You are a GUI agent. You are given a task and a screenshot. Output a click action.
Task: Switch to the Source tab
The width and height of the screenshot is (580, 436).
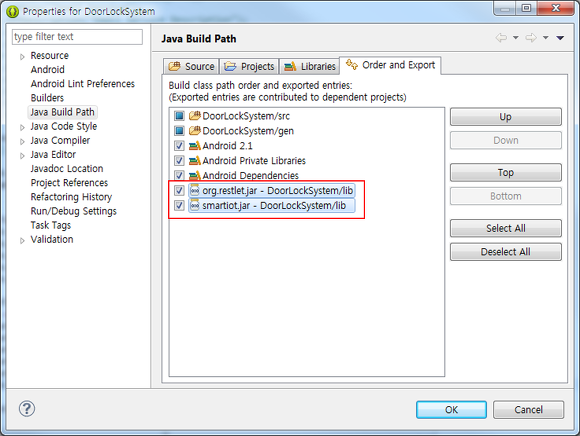coord(191,67)
